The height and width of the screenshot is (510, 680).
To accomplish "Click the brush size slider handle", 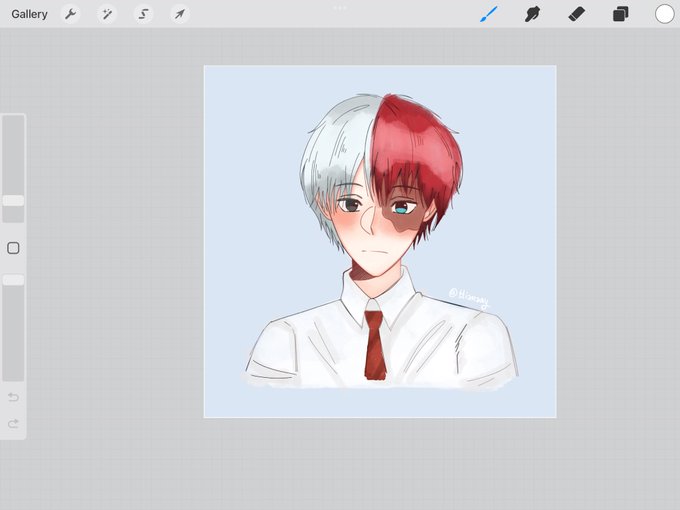I will [13, 200].
